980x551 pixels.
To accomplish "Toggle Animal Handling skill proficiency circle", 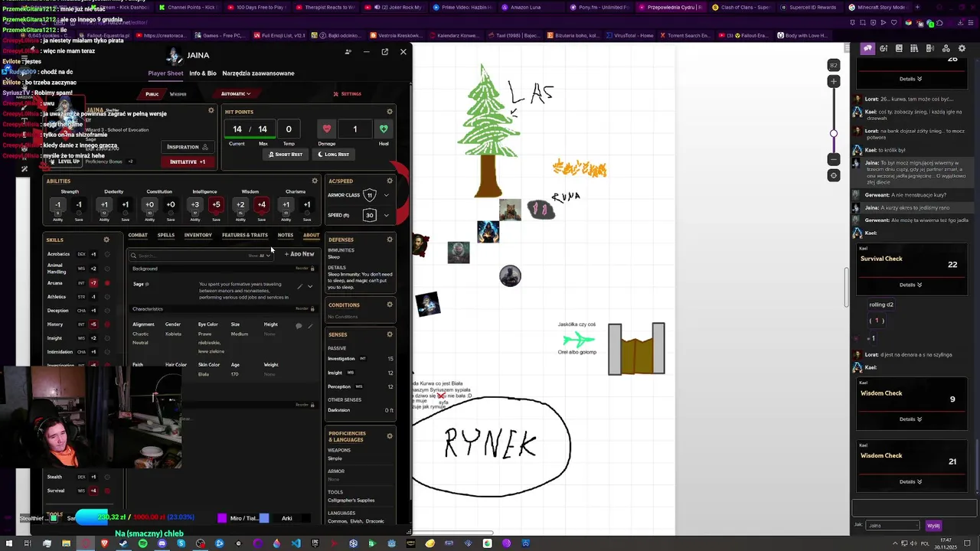I will (106, 269).
